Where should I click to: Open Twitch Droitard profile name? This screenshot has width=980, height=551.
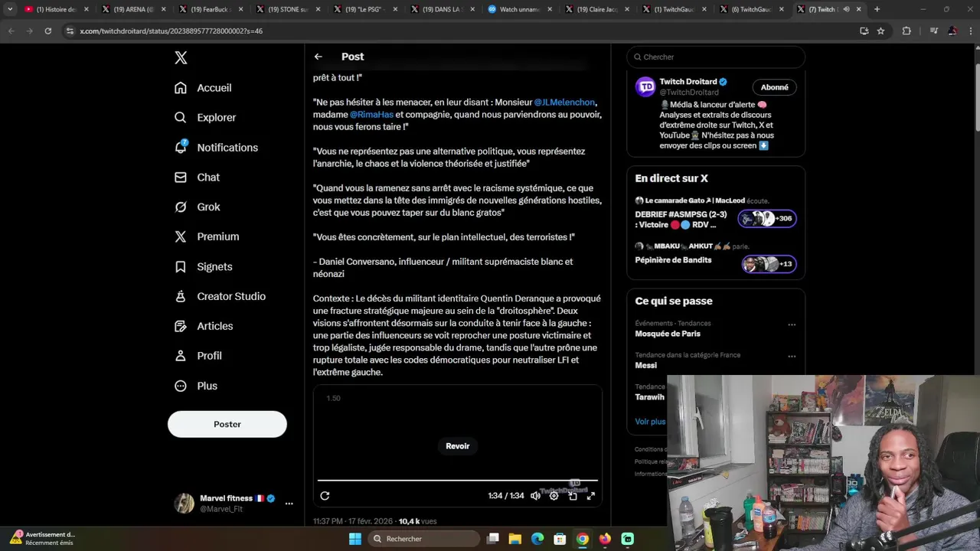pos(688,82)
